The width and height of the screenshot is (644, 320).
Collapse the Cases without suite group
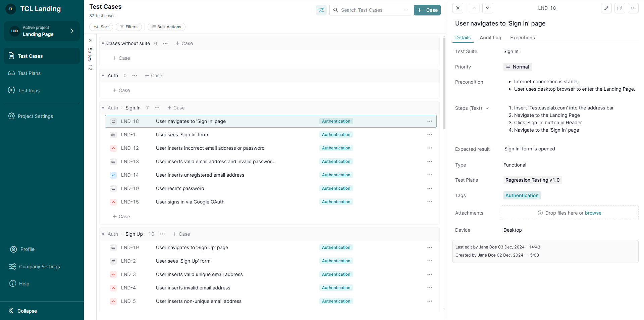pos(103,43)
